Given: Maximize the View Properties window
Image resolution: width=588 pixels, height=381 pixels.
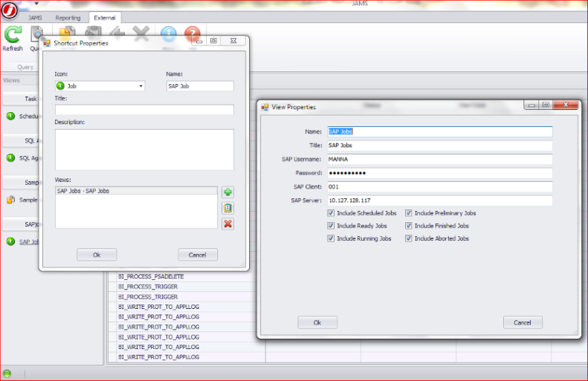Looking at the screenshot, I should coord(546,105).
